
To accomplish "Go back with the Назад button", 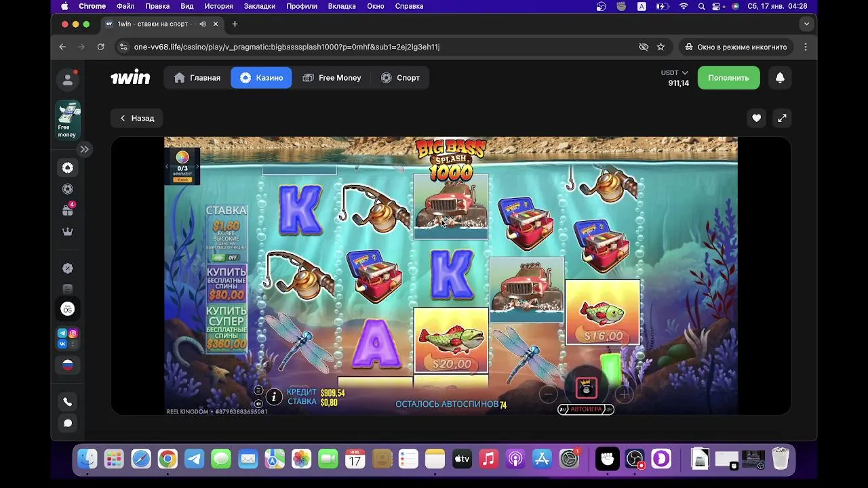I will click(137, 118).
